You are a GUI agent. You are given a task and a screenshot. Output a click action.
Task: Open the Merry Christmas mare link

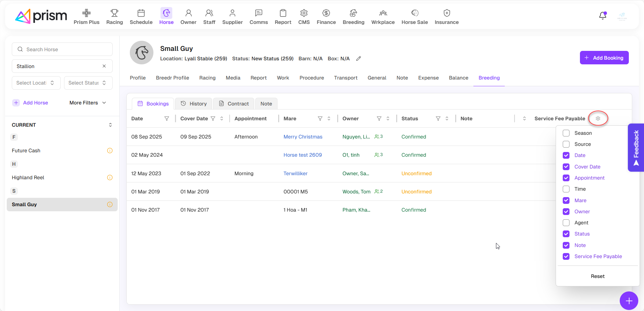303,137
